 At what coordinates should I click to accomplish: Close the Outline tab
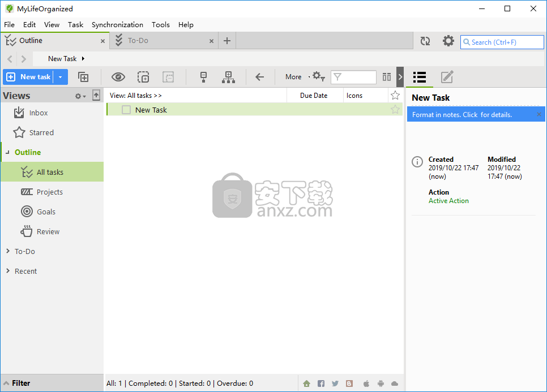pyautogui.click(x=102, y=41)
